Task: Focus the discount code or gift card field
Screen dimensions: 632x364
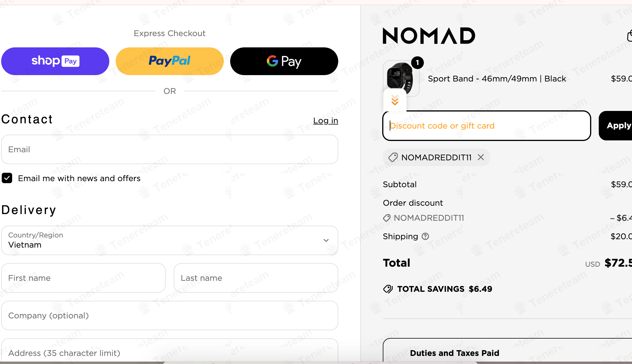Action: (486, 126)
